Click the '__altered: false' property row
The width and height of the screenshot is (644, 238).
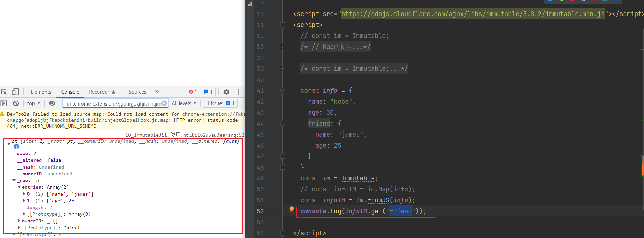[x=39, y=160]
